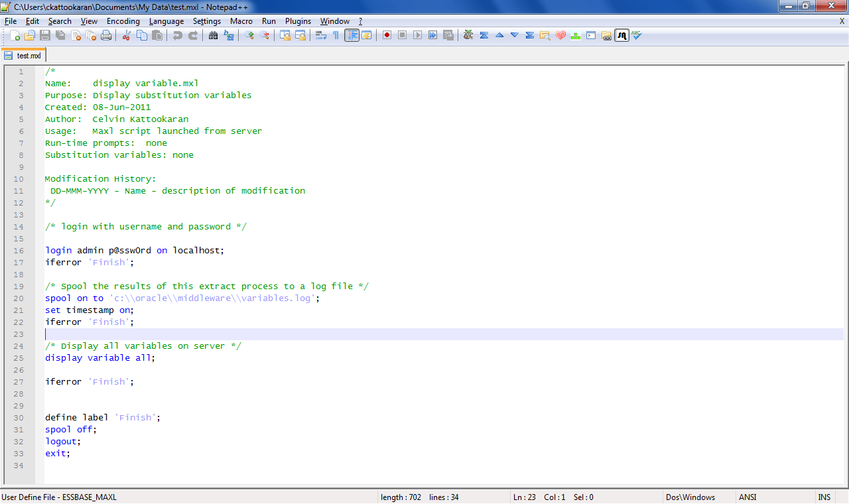Toggle the highlighted SN toolbar button

tap(621, 35)
